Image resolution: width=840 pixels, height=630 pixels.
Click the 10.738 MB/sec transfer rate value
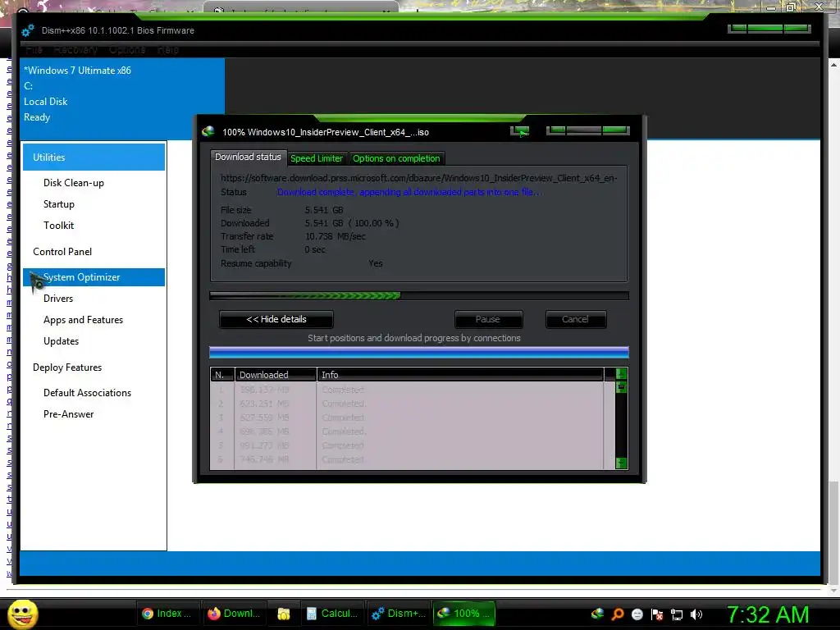click(x=336, y=236)
